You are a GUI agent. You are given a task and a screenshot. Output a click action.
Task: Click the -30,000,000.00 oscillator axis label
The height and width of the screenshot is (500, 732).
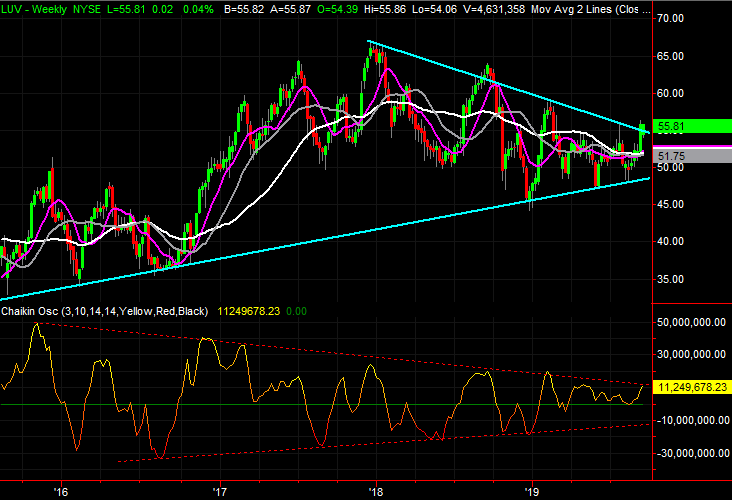(x=693, y=453)
